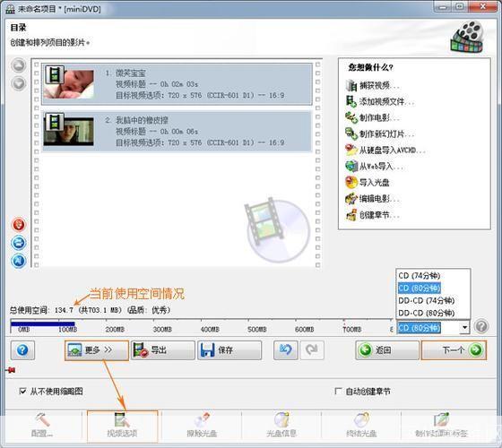Open 制作封面和标签 in the bottom panel
Viewport: 502px width, 448px height.
pos(441,425)
